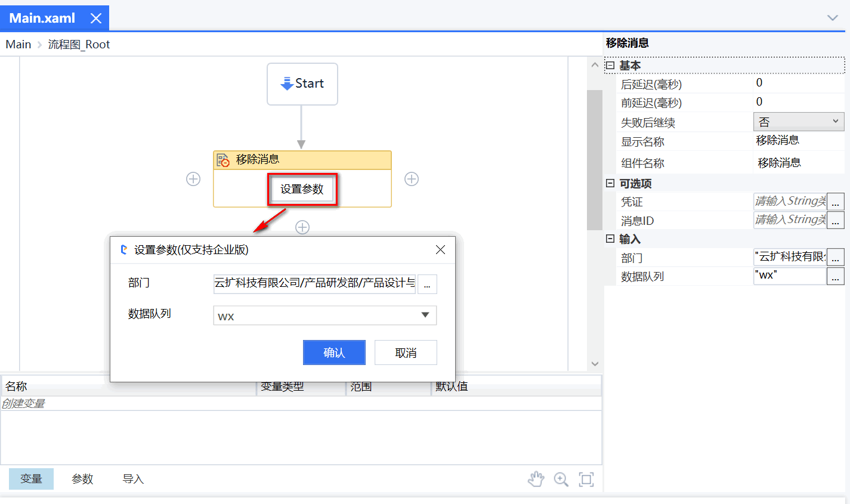The image size is (850, 504).
Task: Add activity with plus left of 移除消息
Action: tap(193, 179)
